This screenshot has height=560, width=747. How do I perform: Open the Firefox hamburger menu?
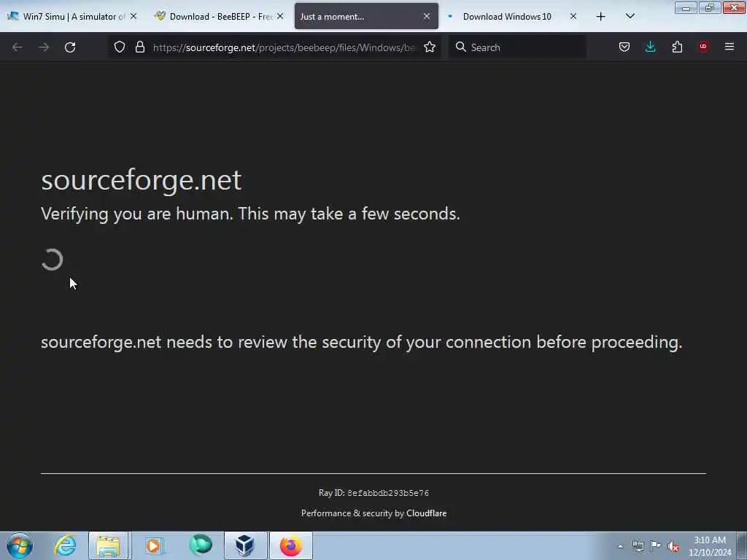(729, 47)
